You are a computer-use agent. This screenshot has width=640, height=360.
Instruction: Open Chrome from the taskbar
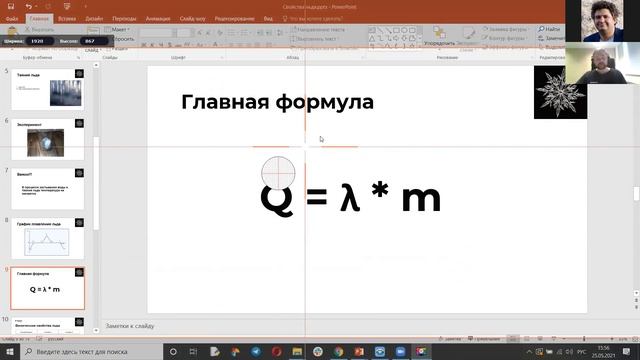pos(338,351)
